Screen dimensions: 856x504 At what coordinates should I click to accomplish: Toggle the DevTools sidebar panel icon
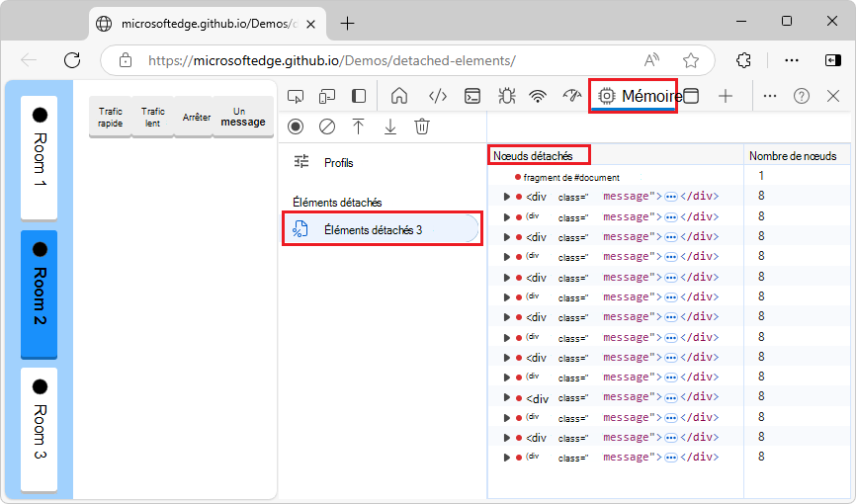359,96
